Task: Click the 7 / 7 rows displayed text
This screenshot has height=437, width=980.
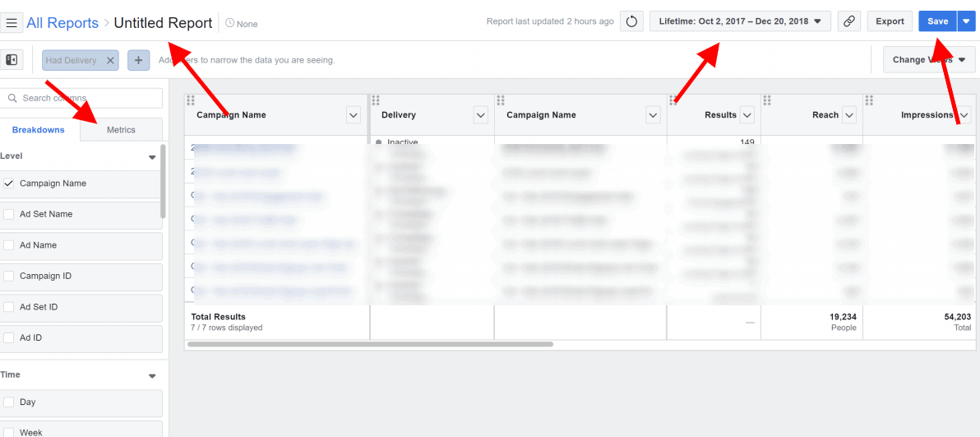Action: 227,328
